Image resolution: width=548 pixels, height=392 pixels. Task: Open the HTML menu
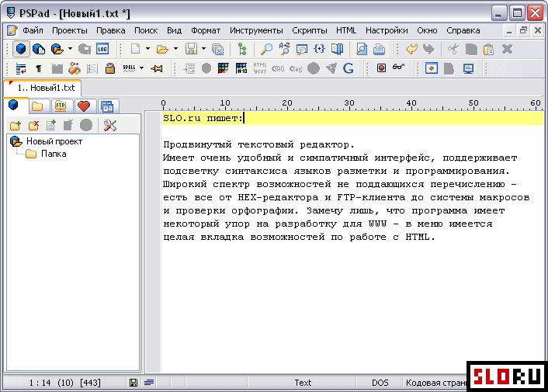tap(346, 31)
